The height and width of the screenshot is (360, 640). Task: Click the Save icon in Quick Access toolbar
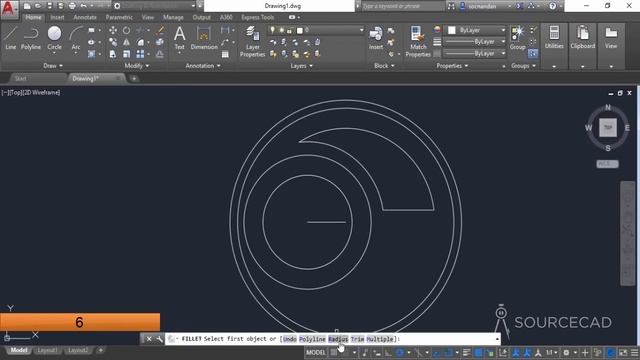(x=49, y=6)
